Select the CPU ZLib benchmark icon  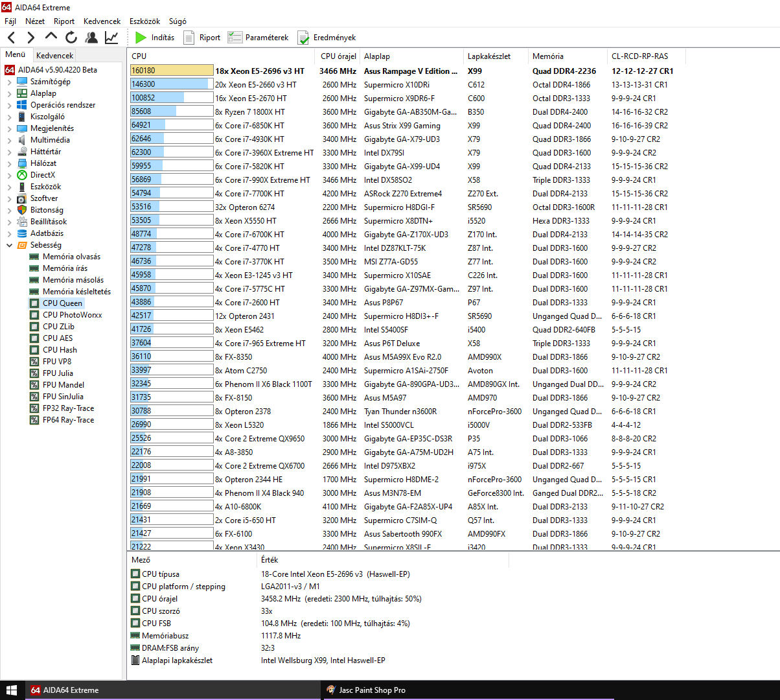(x=34, y=327)
